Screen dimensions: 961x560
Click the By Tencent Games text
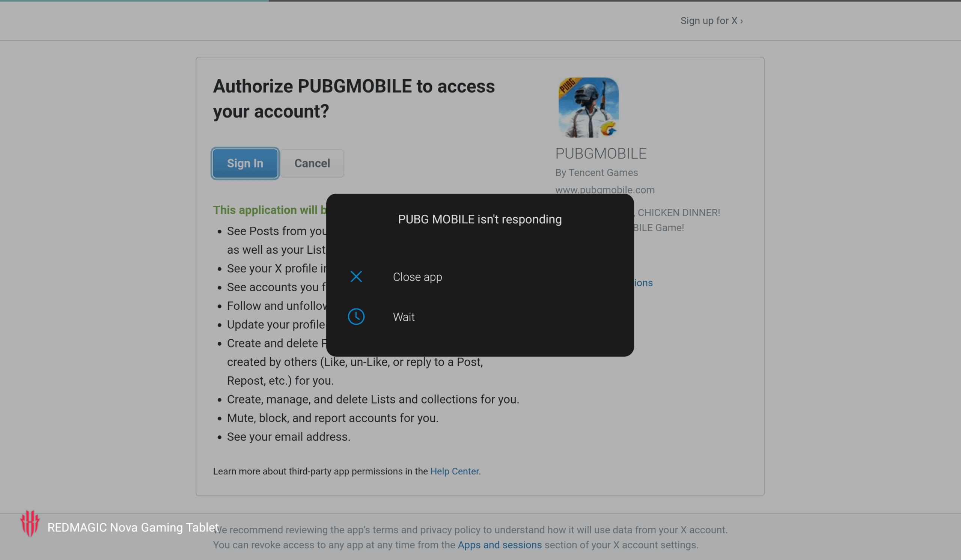click(596, 172)
